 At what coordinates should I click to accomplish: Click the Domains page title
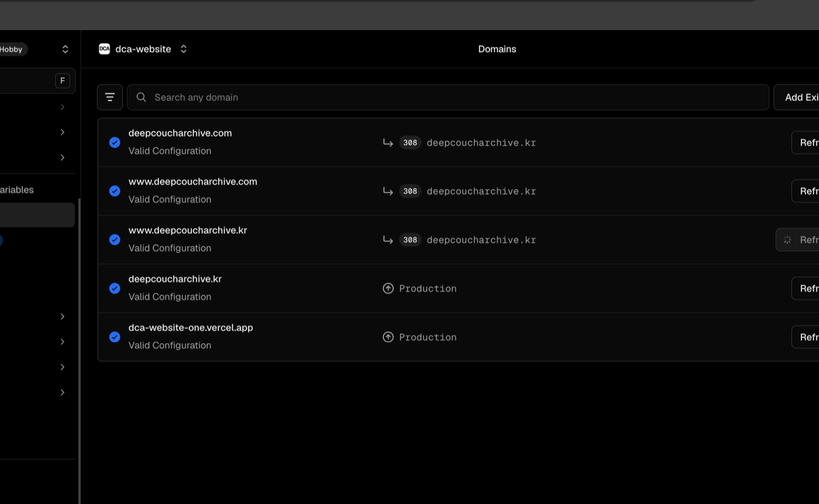pyautogui.click(x=497, y=49)
